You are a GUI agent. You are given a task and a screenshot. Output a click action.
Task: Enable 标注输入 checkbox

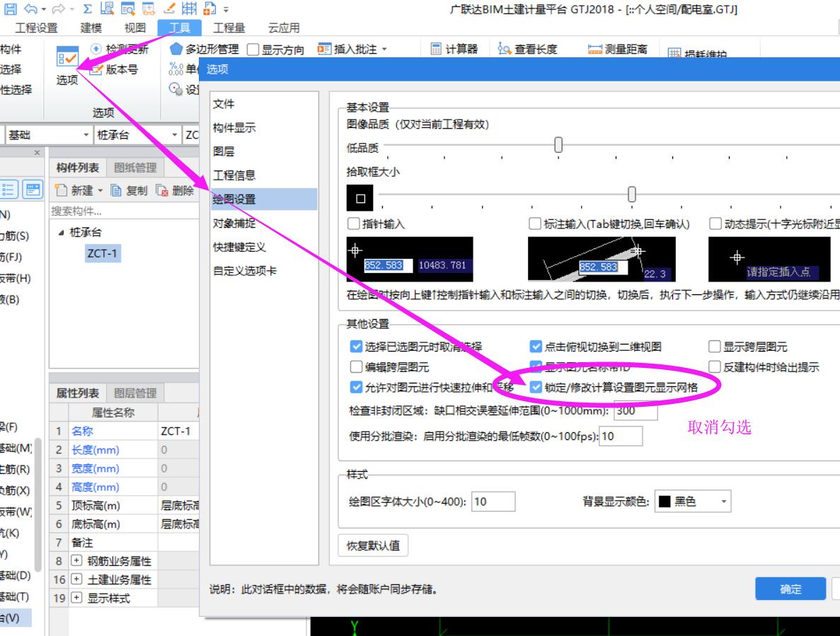(535, 224)
